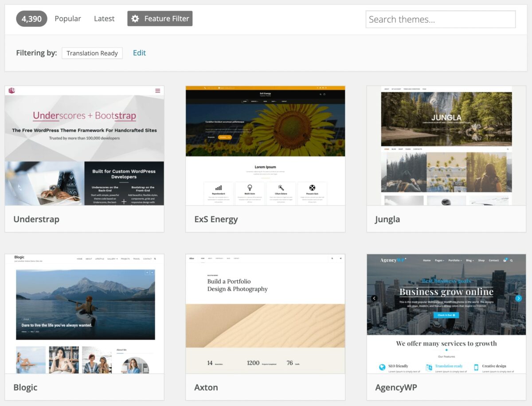532x406 pixels.
Task: Open the shopping cart in AgencyWP navbar
Action: pos(505,260)
